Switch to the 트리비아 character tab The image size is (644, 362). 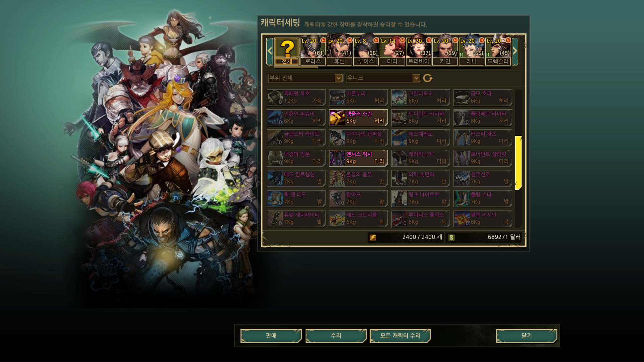point(419,51)
